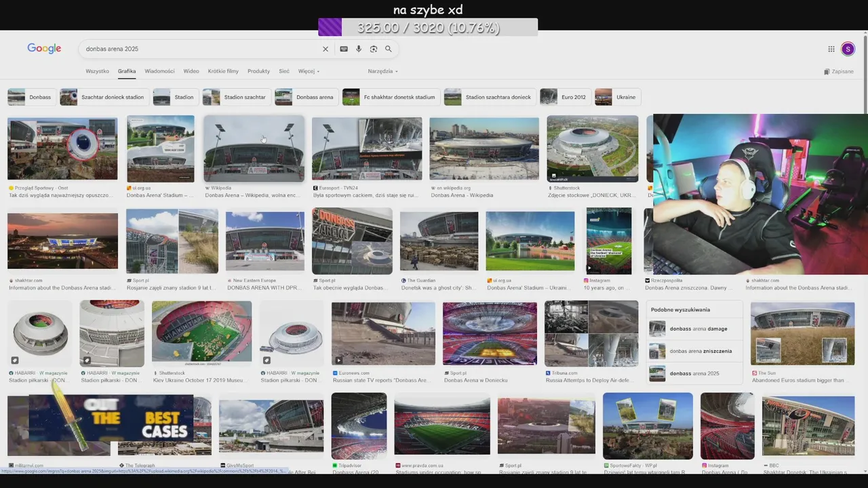
Task: Open the Wikipedia Donbas Arena thumbnail
Action: (x=254, y=149)
